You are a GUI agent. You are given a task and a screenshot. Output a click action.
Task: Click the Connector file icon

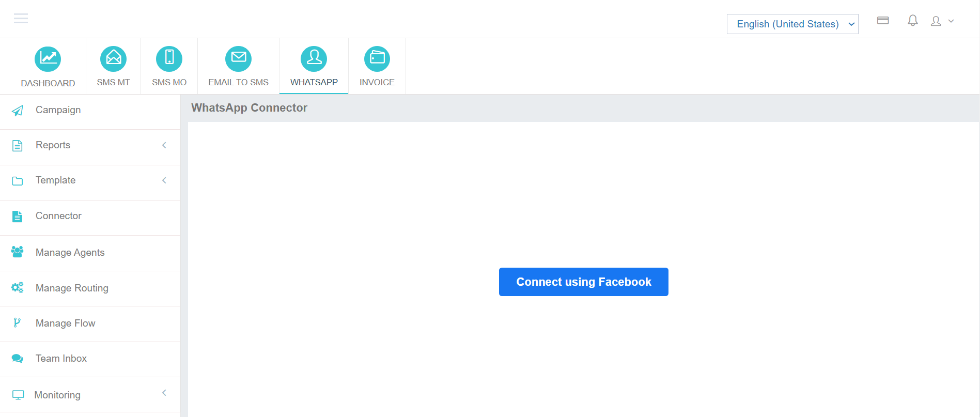[x=18, y=217]
